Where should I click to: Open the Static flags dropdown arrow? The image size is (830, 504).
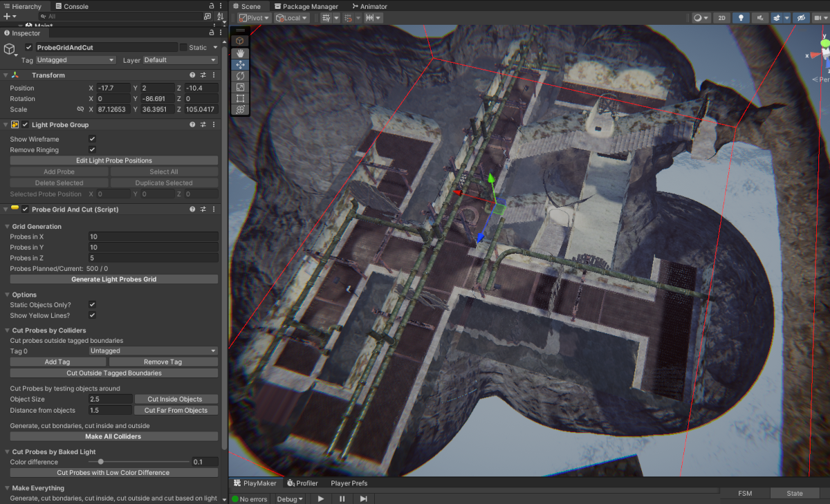(x=215, y=47)
